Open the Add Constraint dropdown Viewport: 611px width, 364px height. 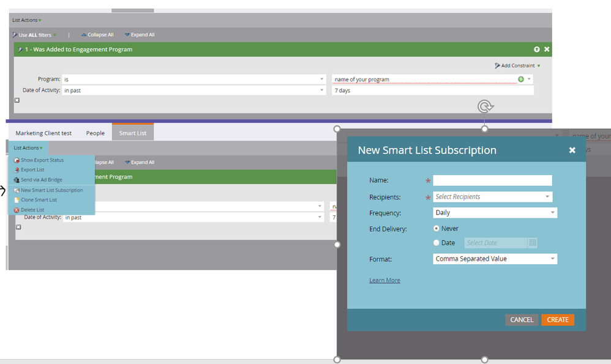[517, 65]
